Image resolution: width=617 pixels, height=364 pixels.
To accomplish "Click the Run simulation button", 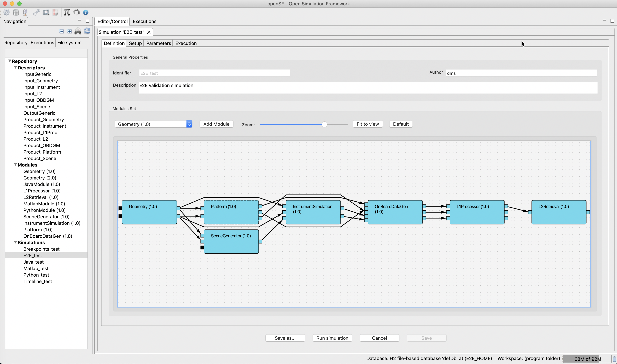I will click(332, 338).
